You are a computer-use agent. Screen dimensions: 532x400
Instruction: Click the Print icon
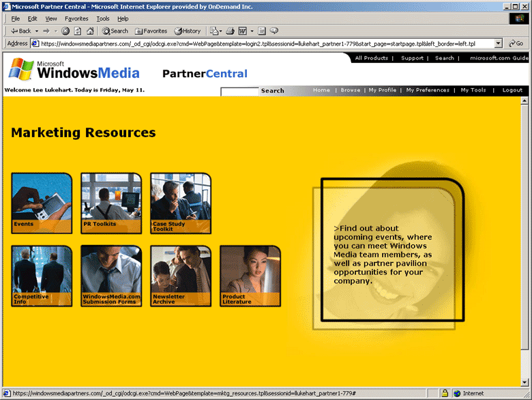pyautogui.click(x=230, y=31)
